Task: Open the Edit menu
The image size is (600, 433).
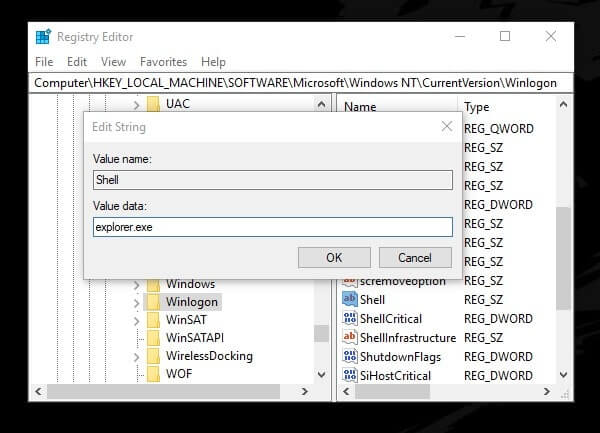Action: 77,62
